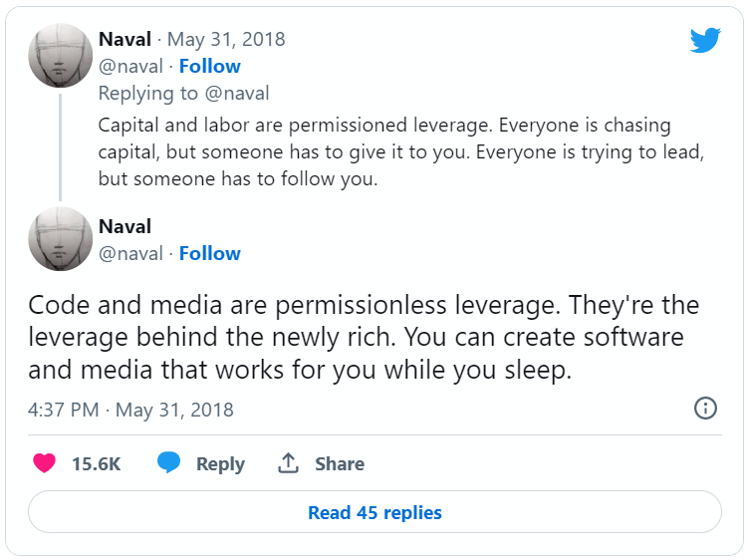Click the Twitter bird logo
748x560 pixels.
(x=705, y=40)
